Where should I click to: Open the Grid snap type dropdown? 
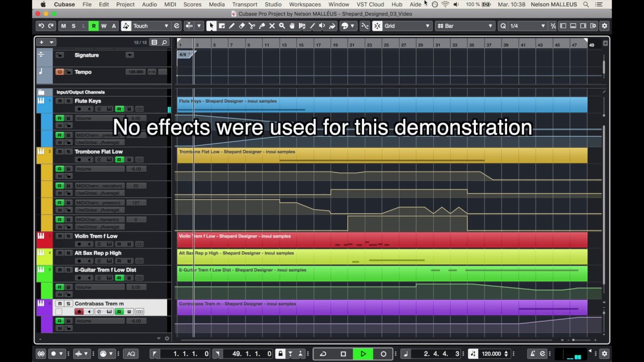click(x=427, y=26)
